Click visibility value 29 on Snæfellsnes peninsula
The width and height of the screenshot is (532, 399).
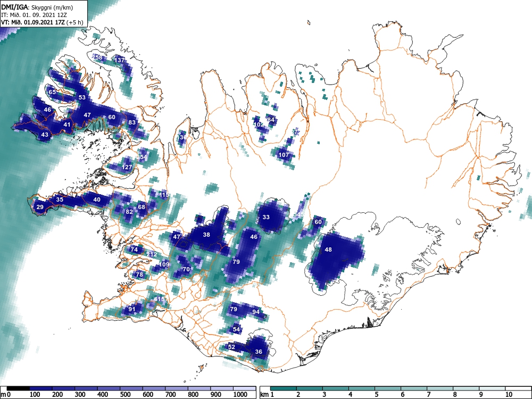coord(40,207)
